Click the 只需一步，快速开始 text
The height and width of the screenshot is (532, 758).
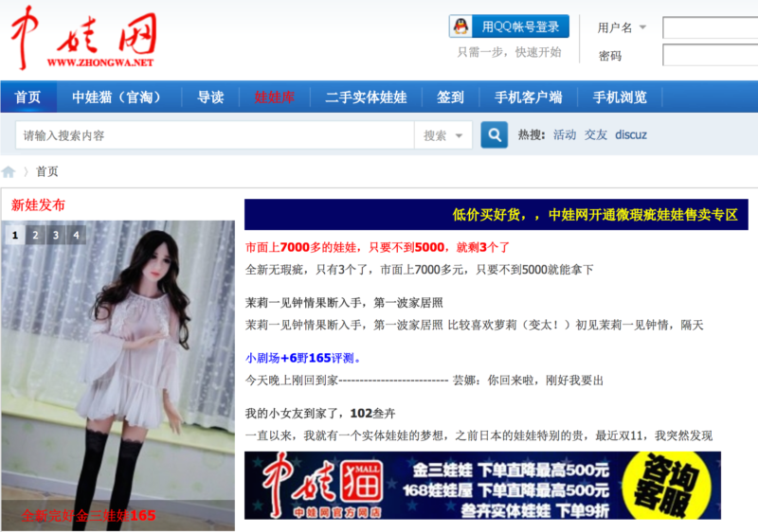[x=509, y=52]
